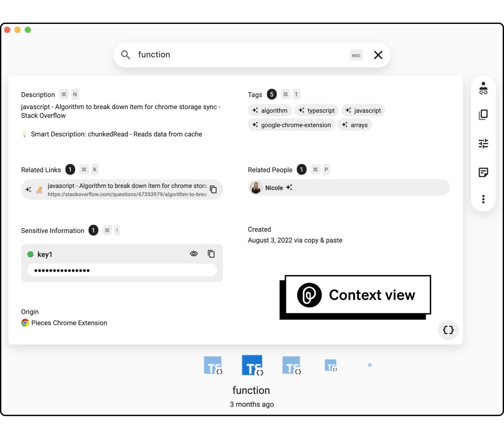The width and height of the screenshot is (504, 439).
Task: Switch to code view with braces button
Action: (448, 330)
